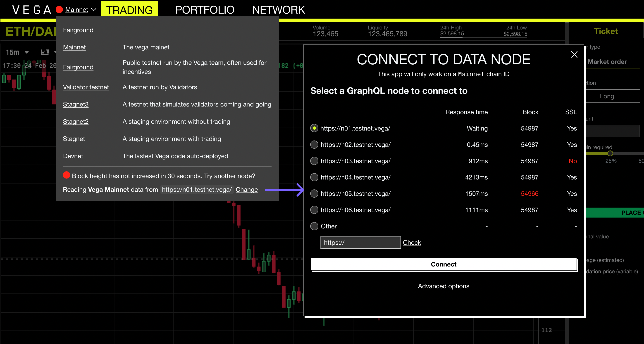Select the n02.testnet.vega node

(x=314, y=145)
